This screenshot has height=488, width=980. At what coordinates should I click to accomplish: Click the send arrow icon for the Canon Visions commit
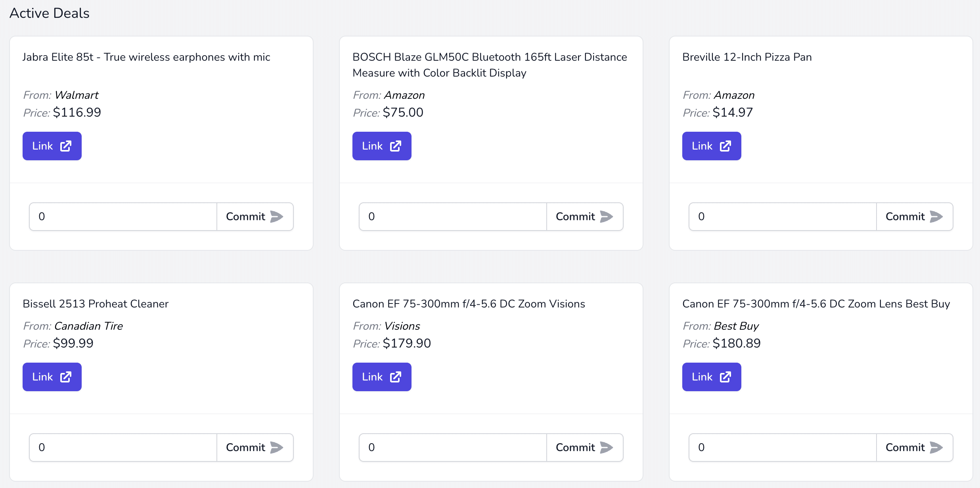pos(607,448)
